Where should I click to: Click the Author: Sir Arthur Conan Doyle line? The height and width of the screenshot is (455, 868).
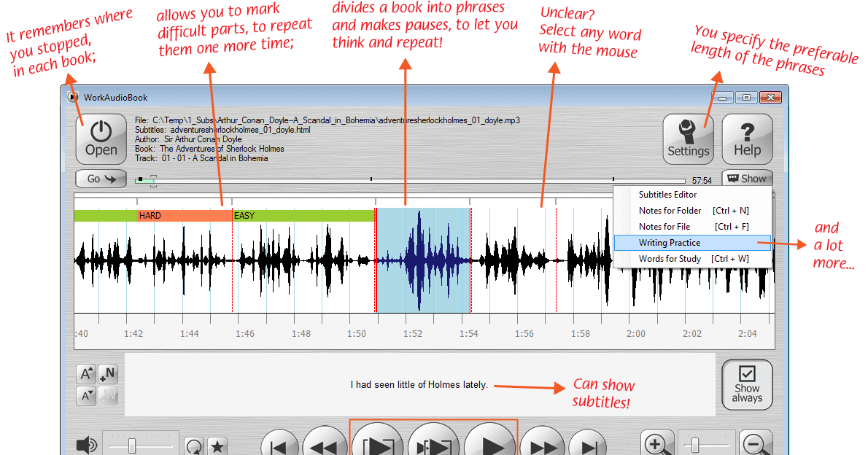(x=188, y=139)
